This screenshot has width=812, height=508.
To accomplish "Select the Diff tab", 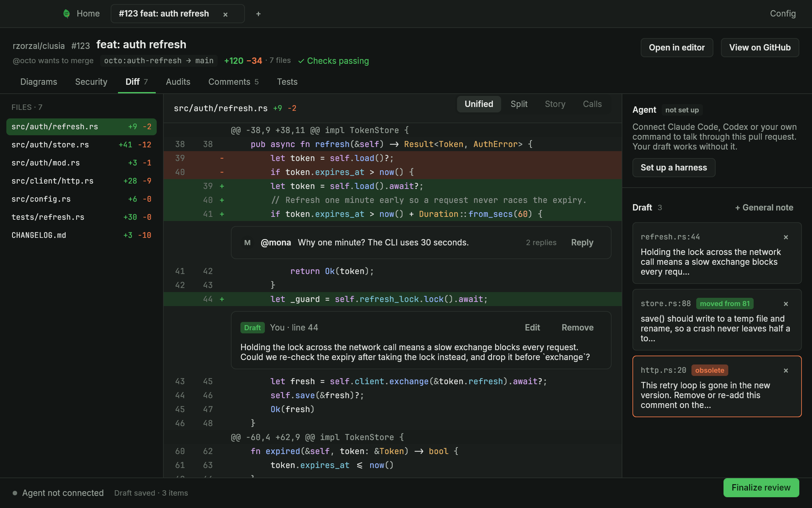I will [137, 82].
